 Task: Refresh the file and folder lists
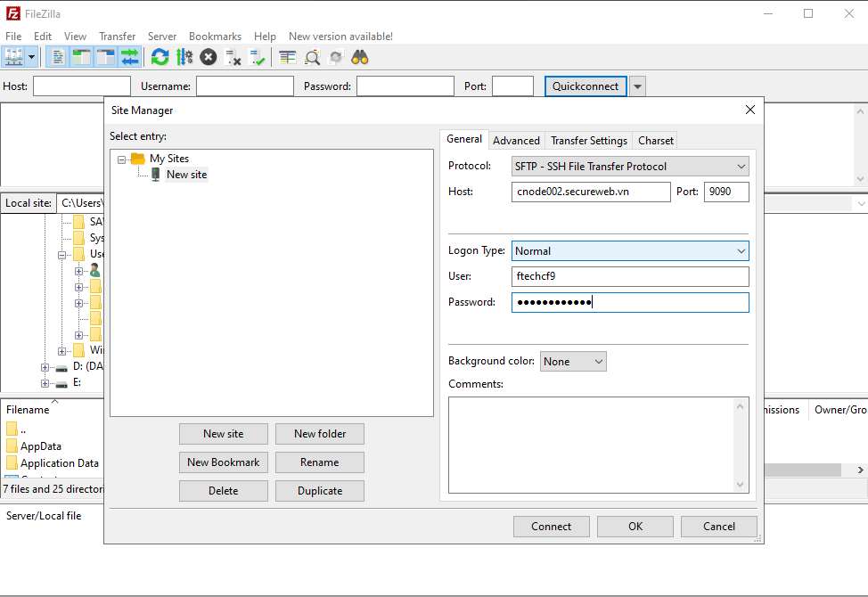[160, 57]
